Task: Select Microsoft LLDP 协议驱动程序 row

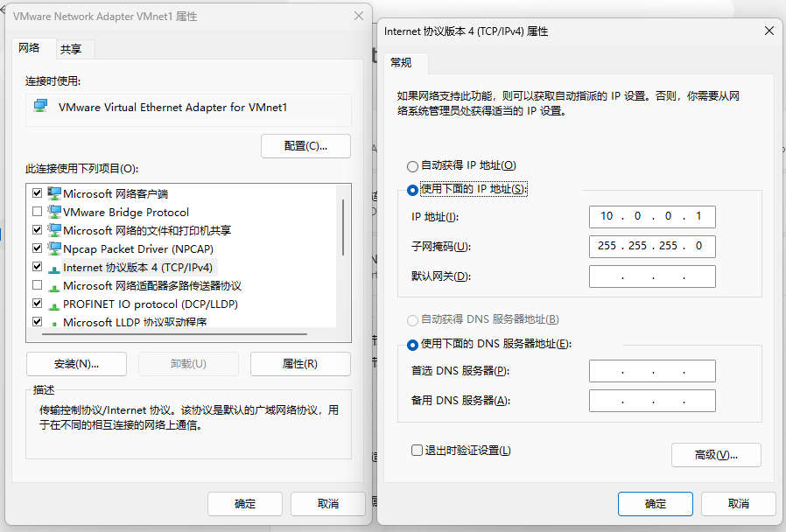Action: click(x=135, y=322)
